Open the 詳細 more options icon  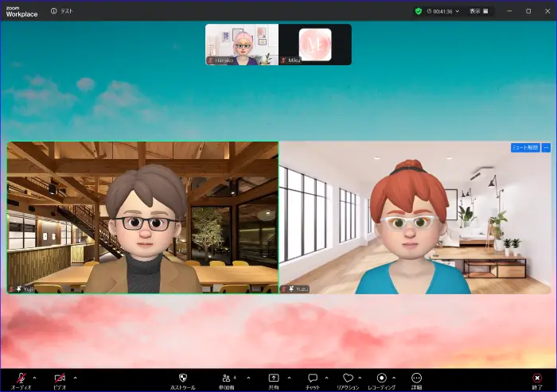click(x=416, y=378)
